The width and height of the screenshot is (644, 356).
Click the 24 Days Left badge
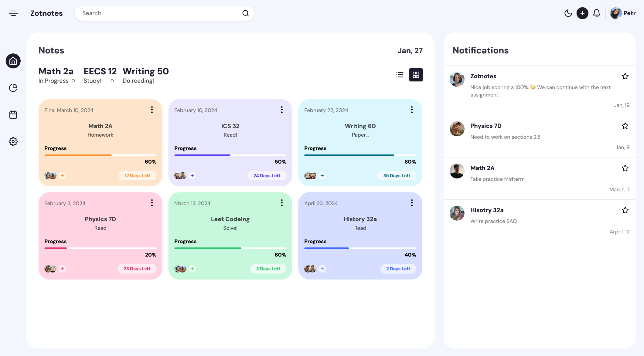[x=267, y=175]
